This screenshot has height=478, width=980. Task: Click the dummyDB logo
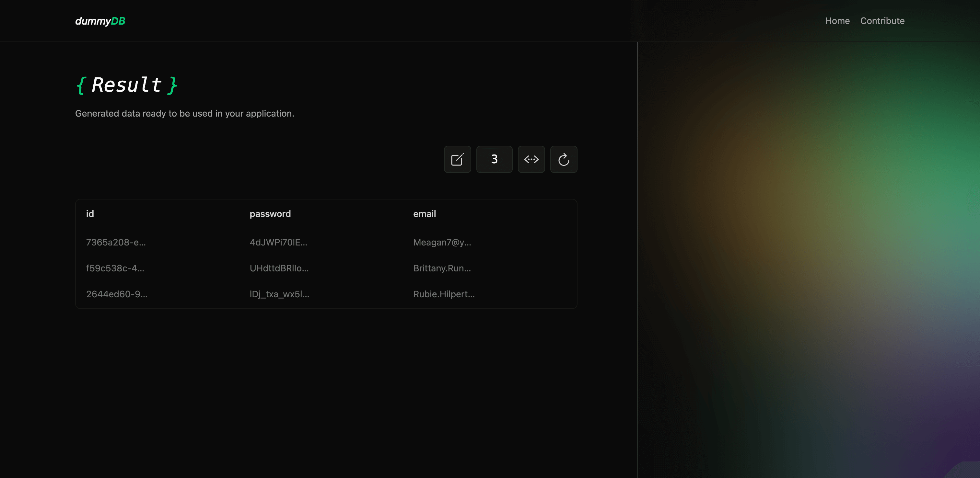(100, 21)
